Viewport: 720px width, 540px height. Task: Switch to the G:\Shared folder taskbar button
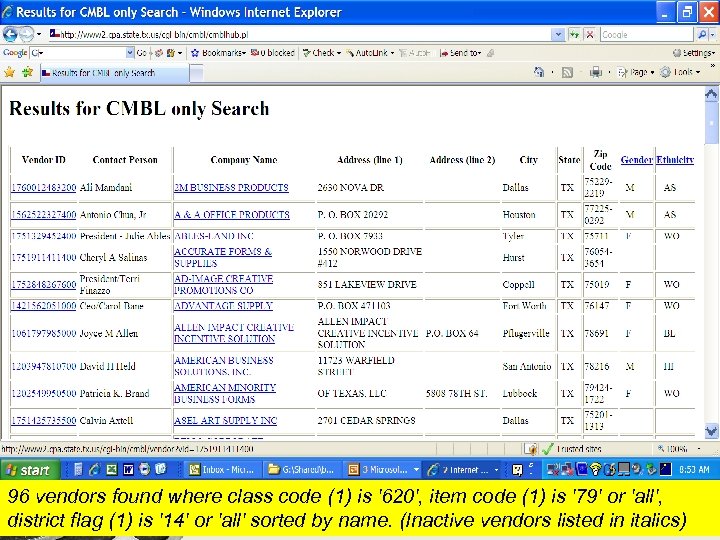tap(302, 469)
